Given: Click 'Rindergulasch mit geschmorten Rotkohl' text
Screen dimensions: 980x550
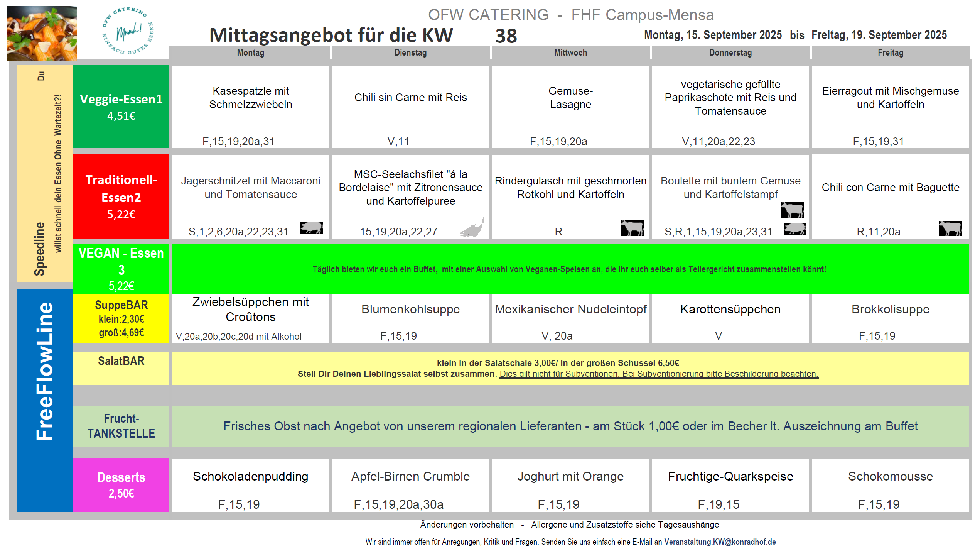Looking at the screenshot, I should [570, 188].
